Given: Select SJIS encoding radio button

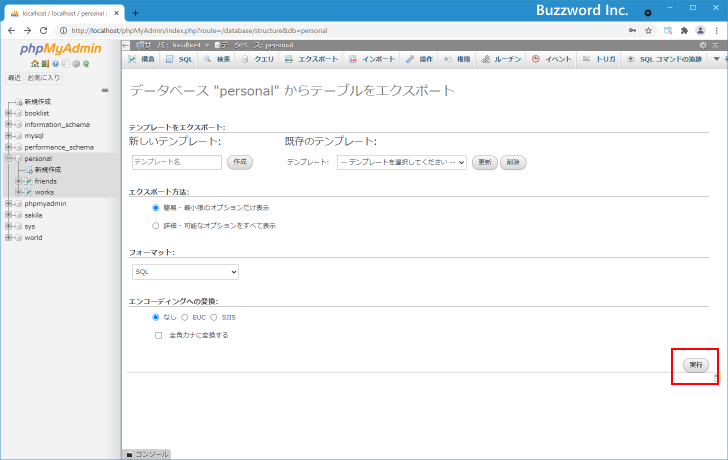Looking at the screenshot, I should (x=214, y=317).
